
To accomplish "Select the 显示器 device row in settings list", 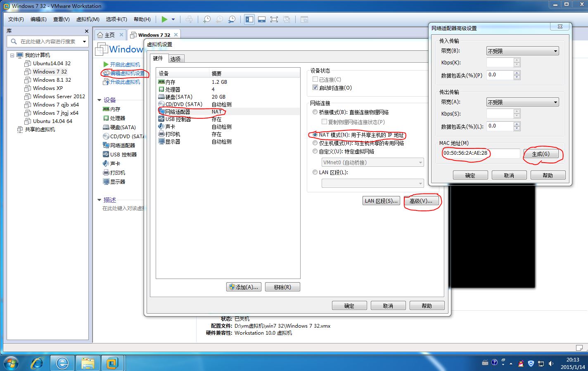I will (228, 142).
